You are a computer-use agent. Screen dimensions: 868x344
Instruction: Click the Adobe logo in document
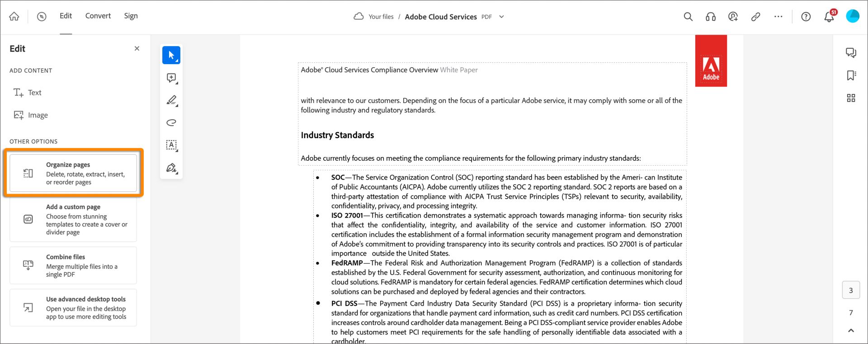[711, 60]
